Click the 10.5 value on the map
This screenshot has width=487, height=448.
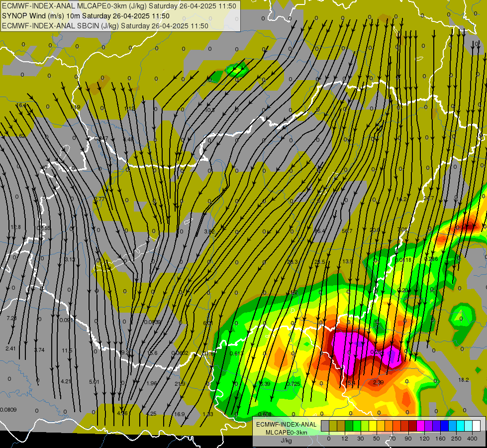click(x=209, y=110)
